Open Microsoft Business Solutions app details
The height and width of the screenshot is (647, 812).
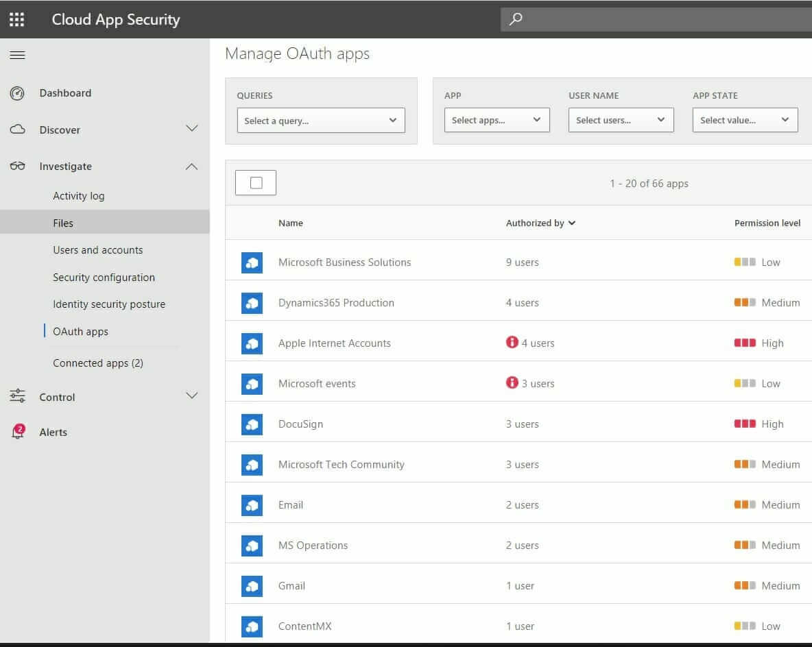tap(344, 263)
